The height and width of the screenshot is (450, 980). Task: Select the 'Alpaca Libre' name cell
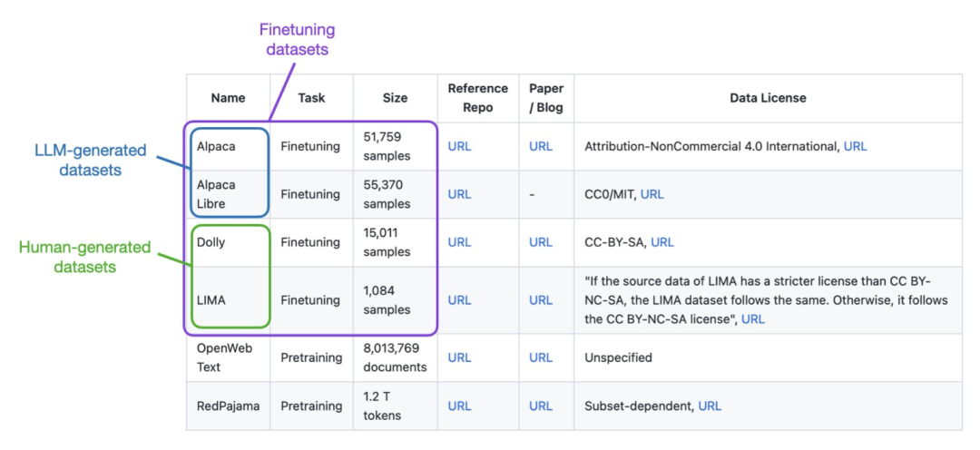coord(228,194)
